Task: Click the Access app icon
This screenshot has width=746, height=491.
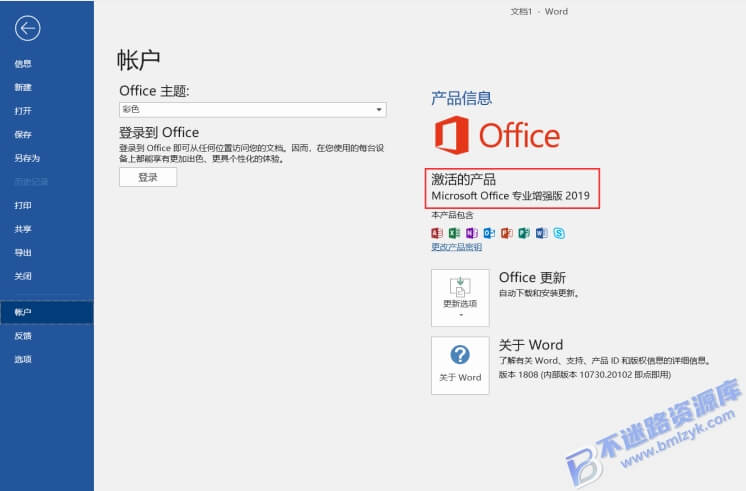Action: tap(437, 233)
